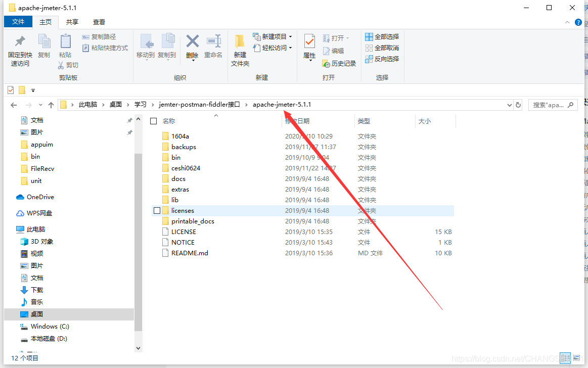
Task: Sort by the 大小 column header
Action: point(435,121)
